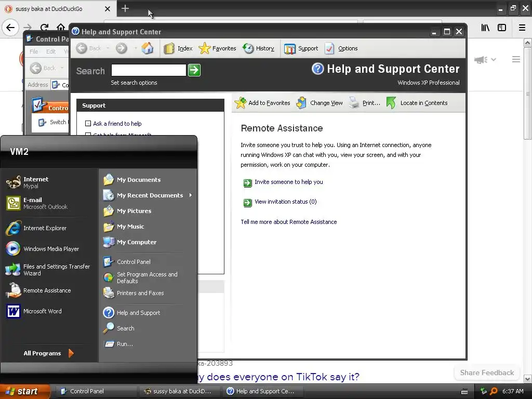Click Locate in Contents

417,103
